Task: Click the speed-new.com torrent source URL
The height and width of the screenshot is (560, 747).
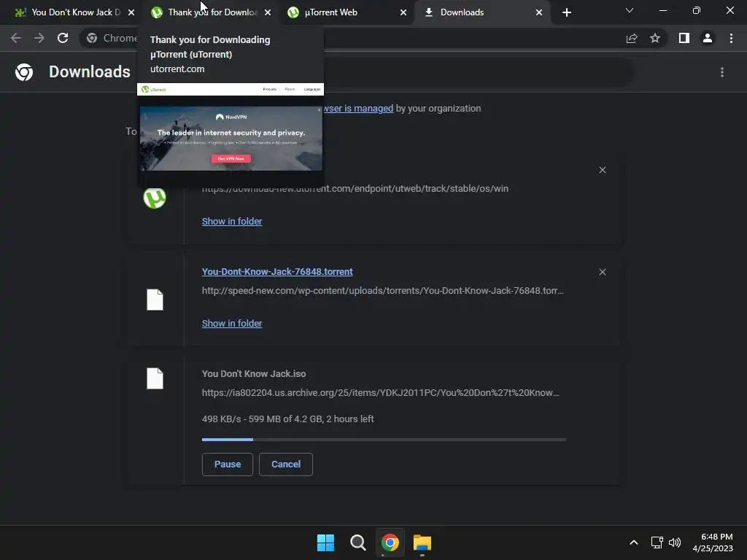Action: click(382, 290)
